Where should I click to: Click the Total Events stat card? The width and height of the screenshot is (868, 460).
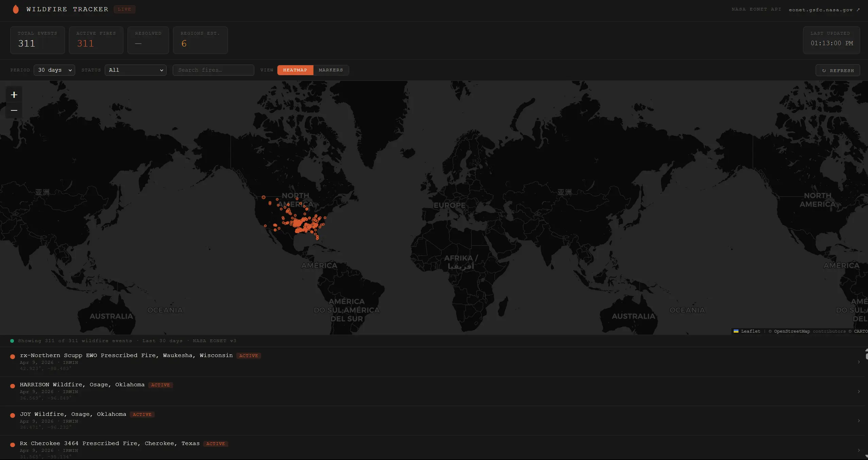[x=37, y=40]
